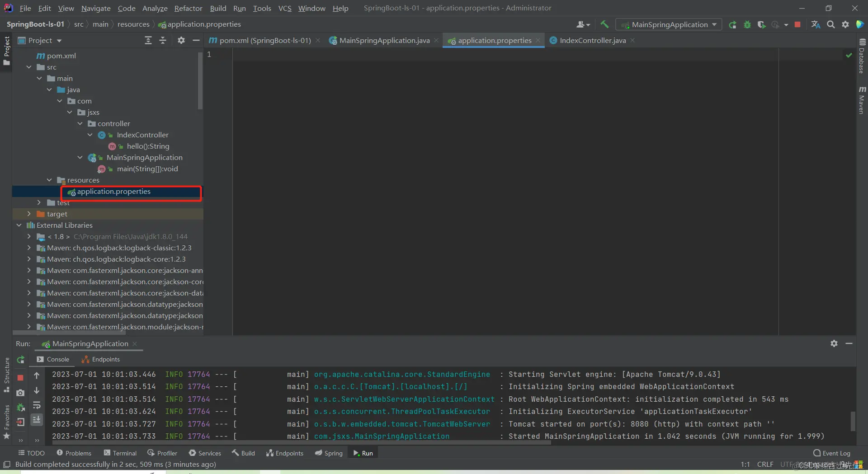This screenshot has width=868, height=474.
Task: Open the Problems tool window
Action: [74, 453]
